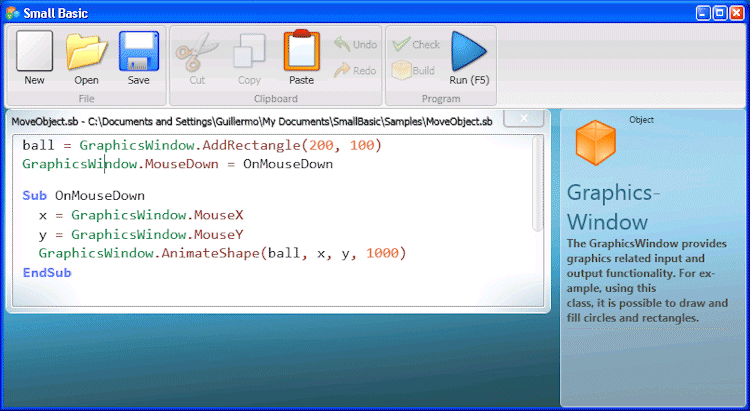The height and width of the screenshot is (411, 750).
Task: Click the editor vertical scrollbar
Action: coord(538,184)
